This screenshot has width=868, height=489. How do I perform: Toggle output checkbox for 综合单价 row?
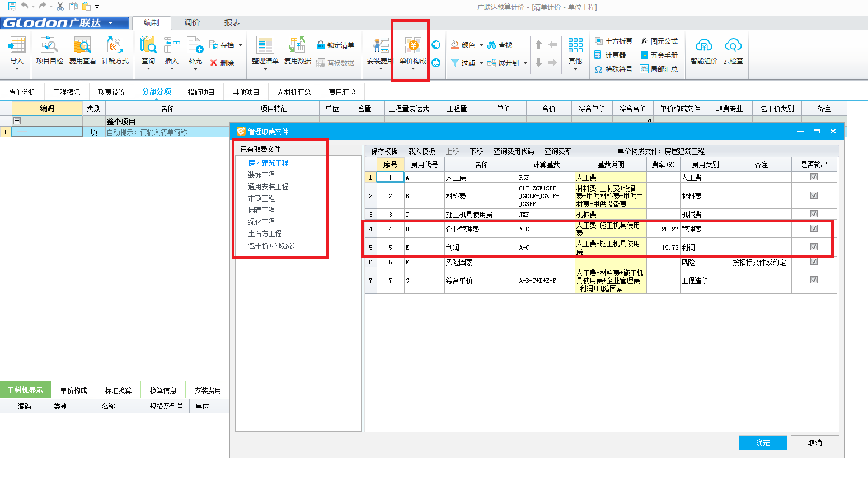pyautogui.click(x=814, y=280)
